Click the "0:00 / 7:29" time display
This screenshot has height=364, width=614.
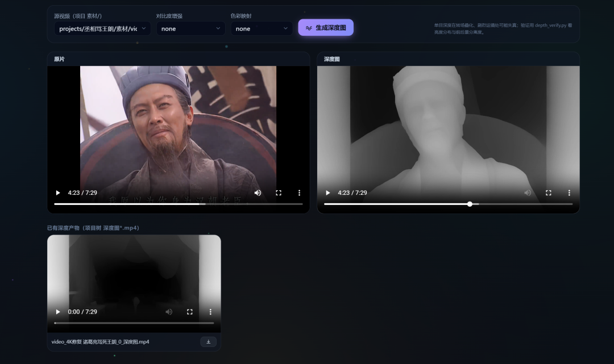tap(82, 312)
